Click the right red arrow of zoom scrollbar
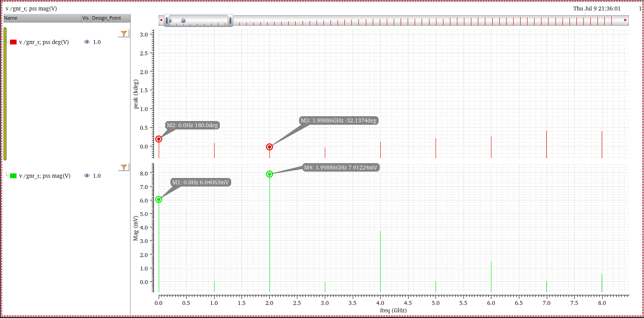644x318 pixels. tap(626, 20)
